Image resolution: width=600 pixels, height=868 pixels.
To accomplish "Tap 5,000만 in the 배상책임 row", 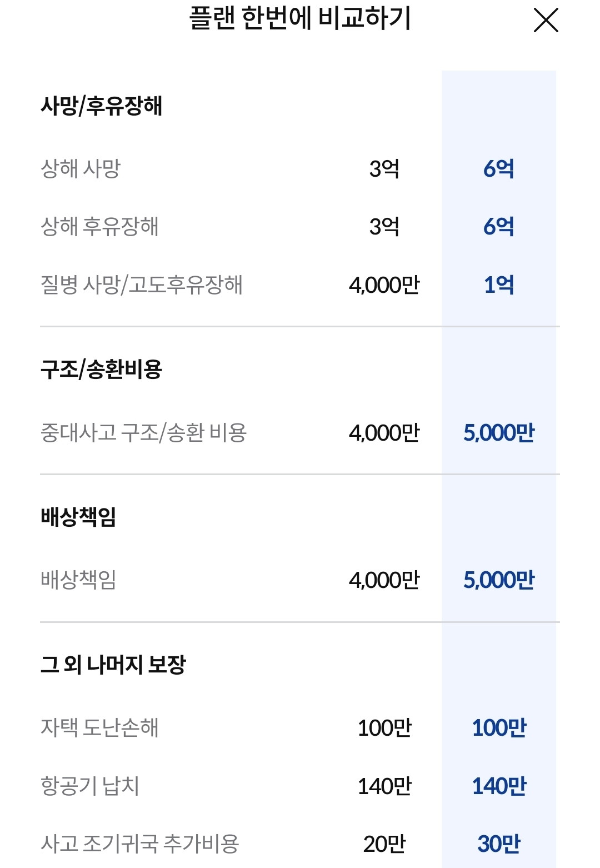I will point(498,580).
